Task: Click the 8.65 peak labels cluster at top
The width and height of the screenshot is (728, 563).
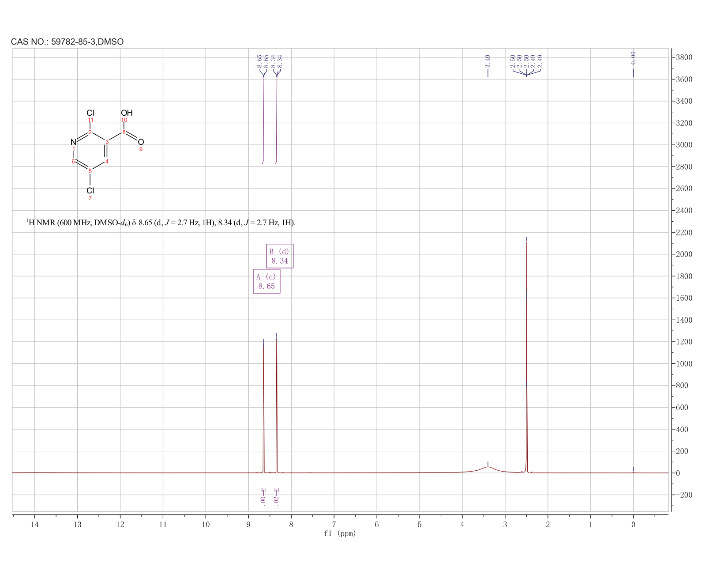Action: coord(263,61)
